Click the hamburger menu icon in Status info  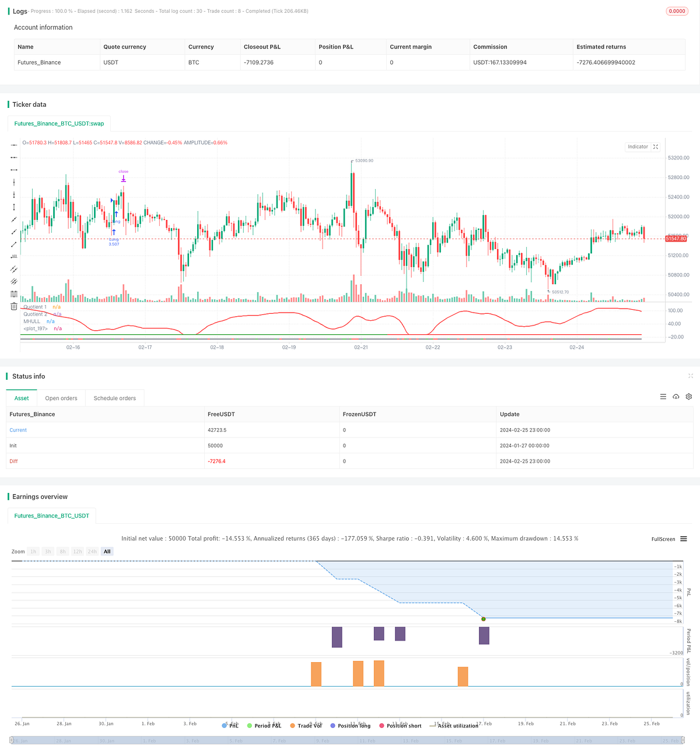coord(663,397)
